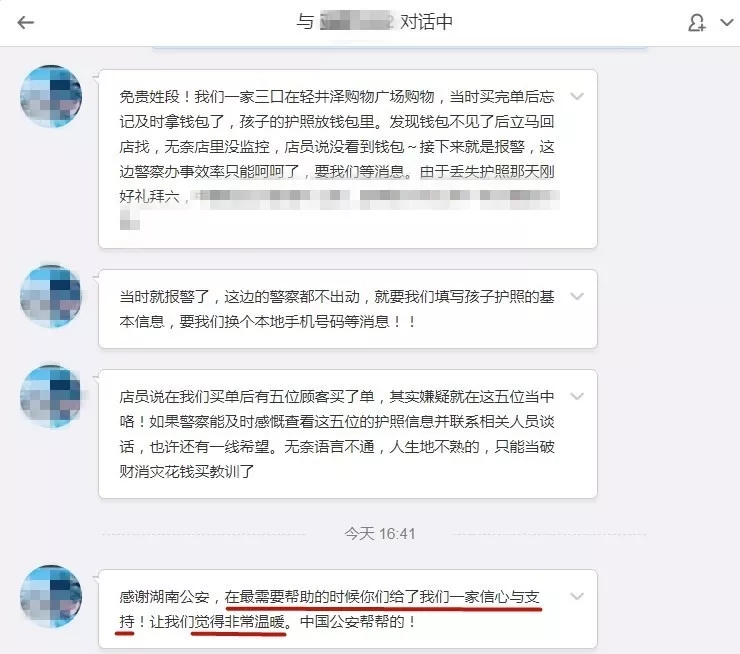The image size is (740, 654).
Task: Click the blurred contact name in header
Action: coord(356,22)
